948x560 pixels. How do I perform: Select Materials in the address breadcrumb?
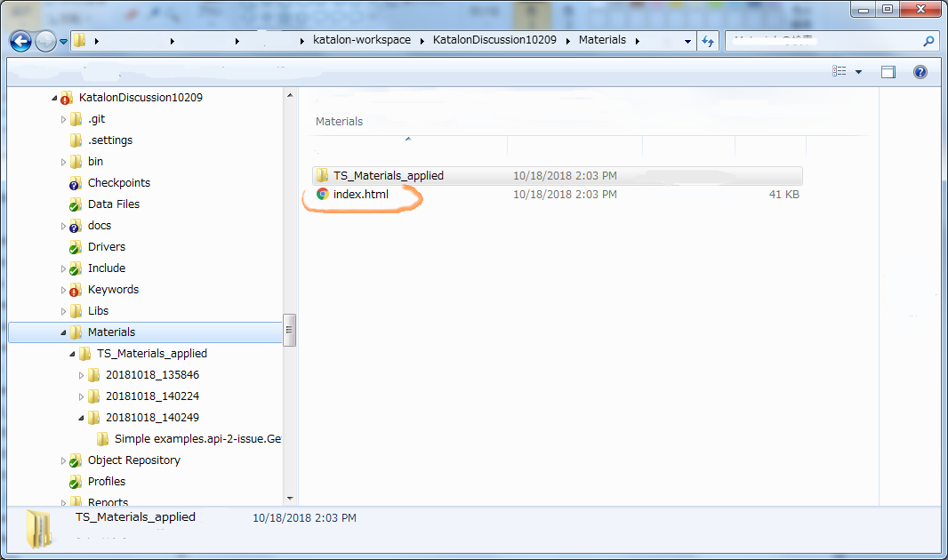coord(602,40)
